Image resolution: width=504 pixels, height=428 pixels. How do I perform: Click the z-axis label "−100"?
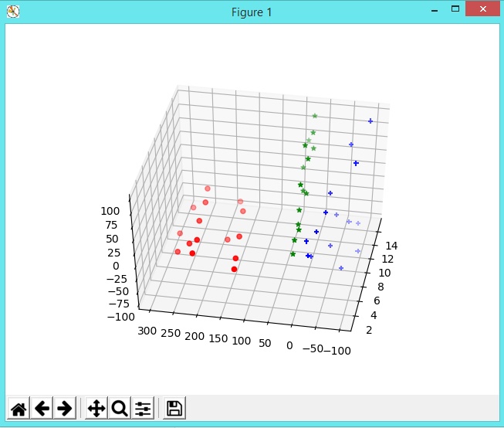pyautogui.click(x=121, y=317)
